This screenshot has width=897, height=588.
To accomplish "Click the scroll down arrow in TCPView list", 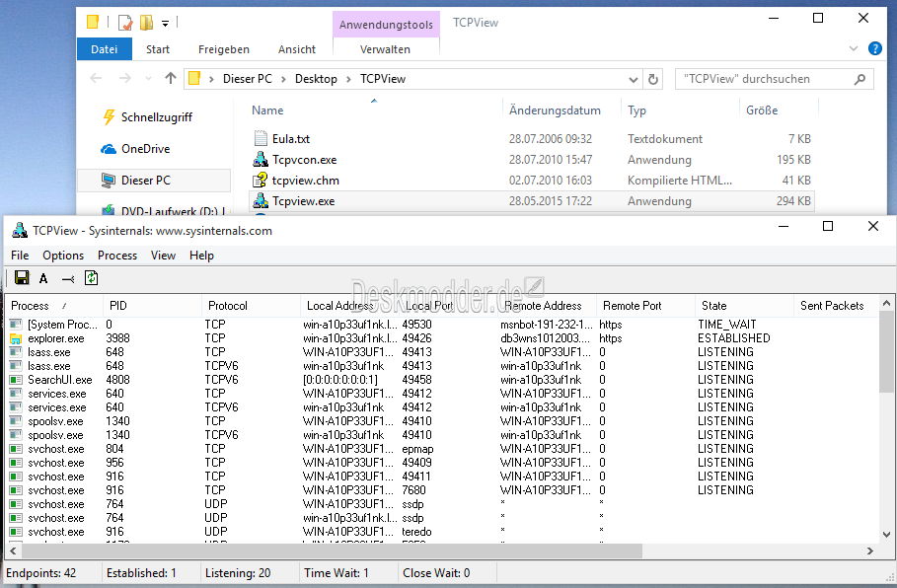I will [x=886, y=535].
